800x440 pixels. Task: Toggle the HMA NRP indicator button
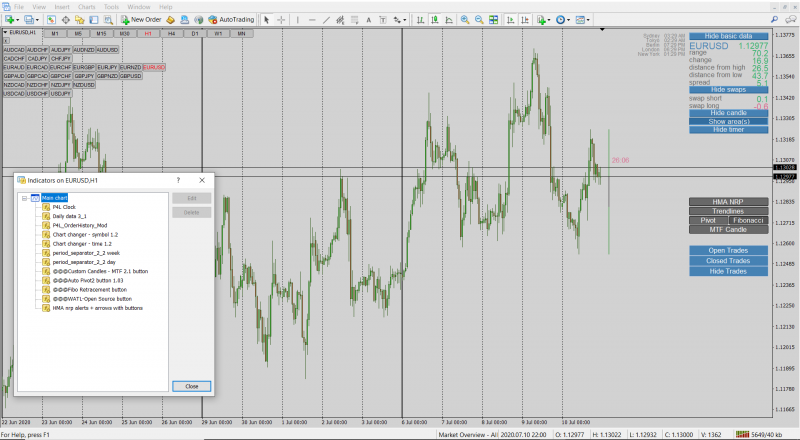tap(728, 202)
